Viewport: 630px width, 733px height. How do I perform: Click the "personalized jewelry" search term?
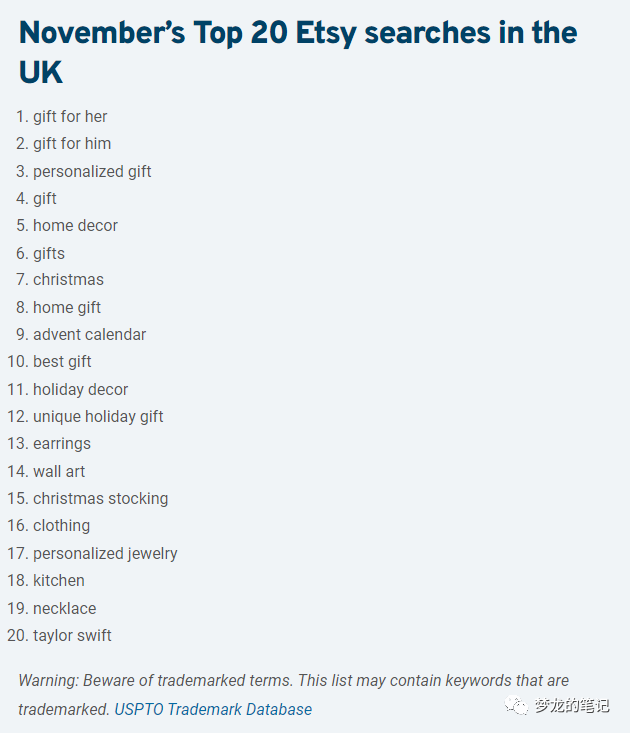[105, 553]
